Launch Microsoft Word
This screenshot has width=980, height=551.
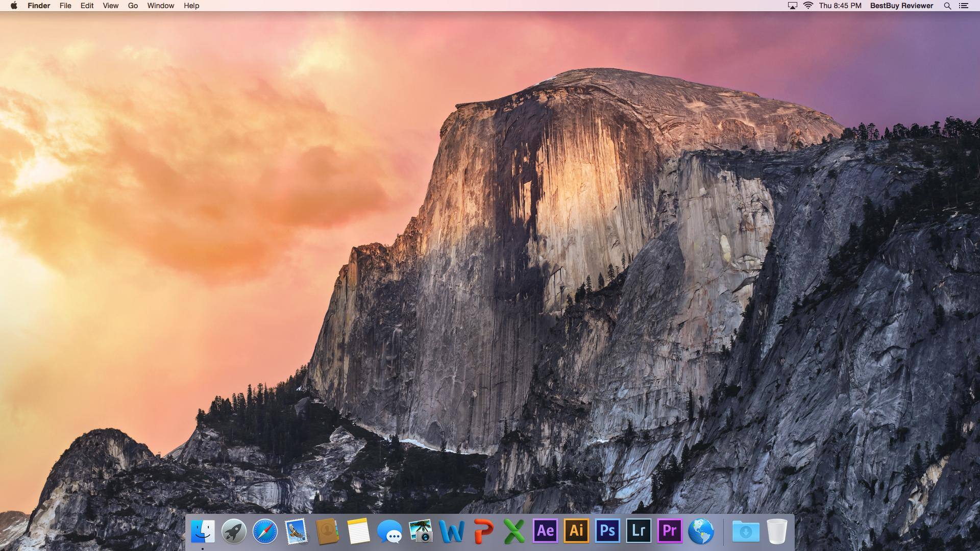(453, 530)
